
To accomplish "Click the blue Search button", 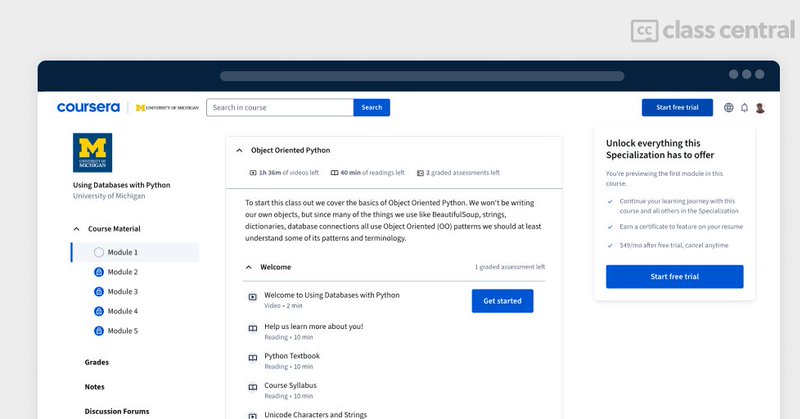I will click(x=371, y=108).
